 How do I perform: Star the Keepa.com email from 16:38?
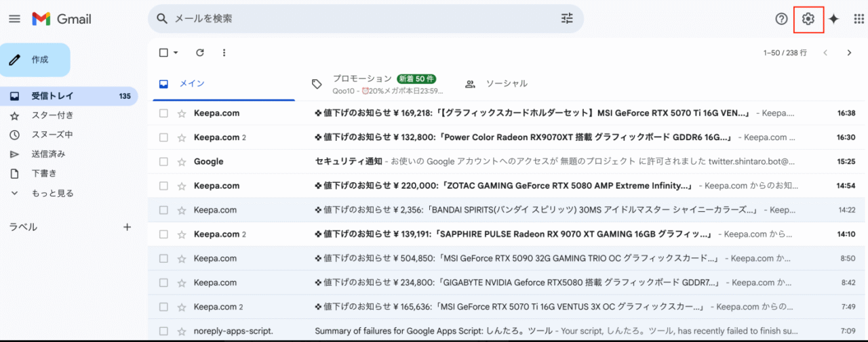coord(181,113)
